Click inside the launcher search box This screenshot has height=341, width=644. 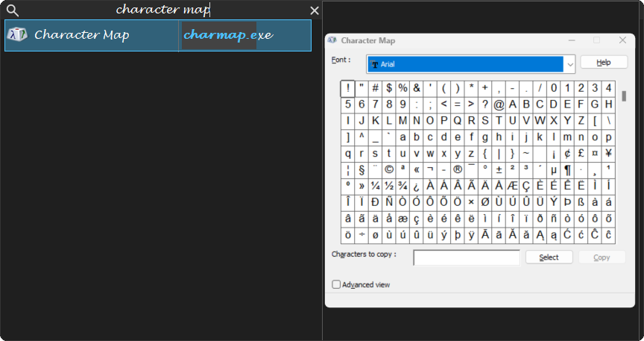point(163,10)
